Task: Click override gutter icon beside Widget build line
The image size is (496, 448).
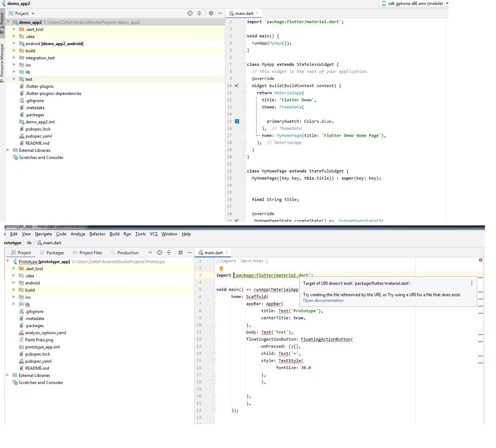Action: pos(237,86)
